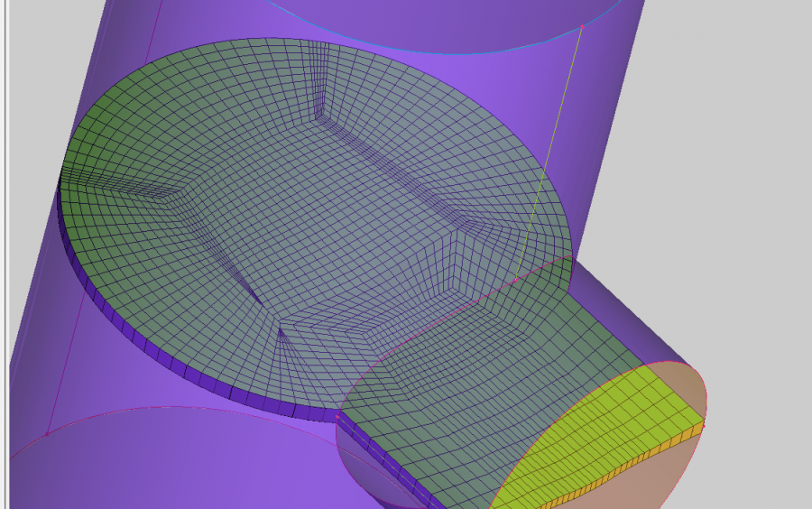The width and height of the screenshot is (812, 509).
Task: Click the pink vertex atop the yellow-green line
Action: [583, 26]
